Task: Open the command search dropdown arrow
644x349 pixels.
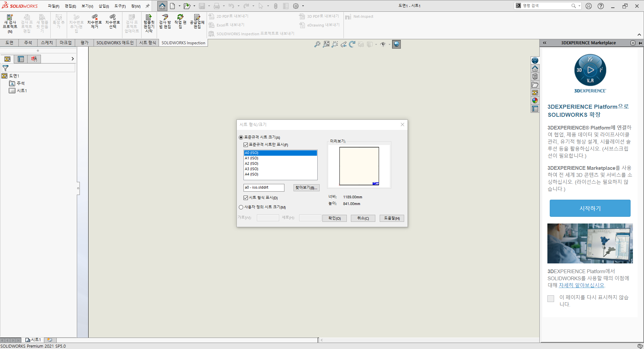Action: (x=579, y=6)
